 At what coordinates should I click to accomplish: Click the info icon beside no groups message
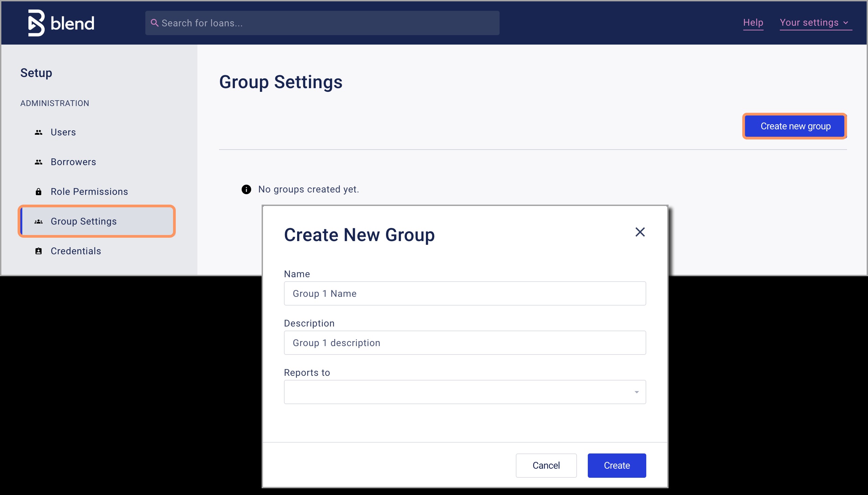click(246, 189)
